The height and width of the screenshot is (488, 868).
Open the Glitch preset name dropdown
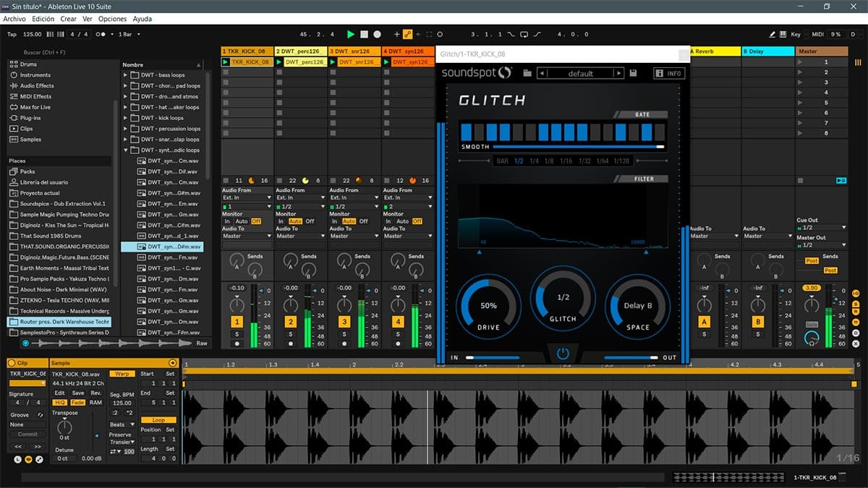coord(581,73)
